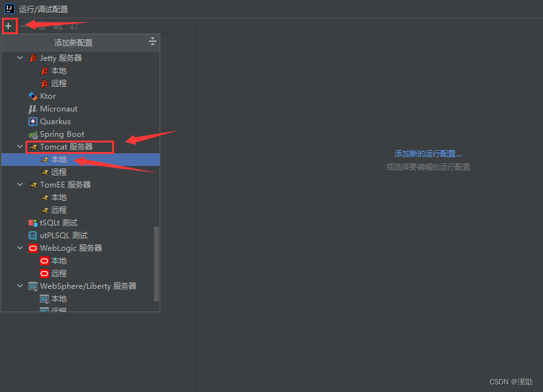Click the WebSphere/Liberty 服务器 icon
The width and height of the screenshot is (543, 392).
33,286
